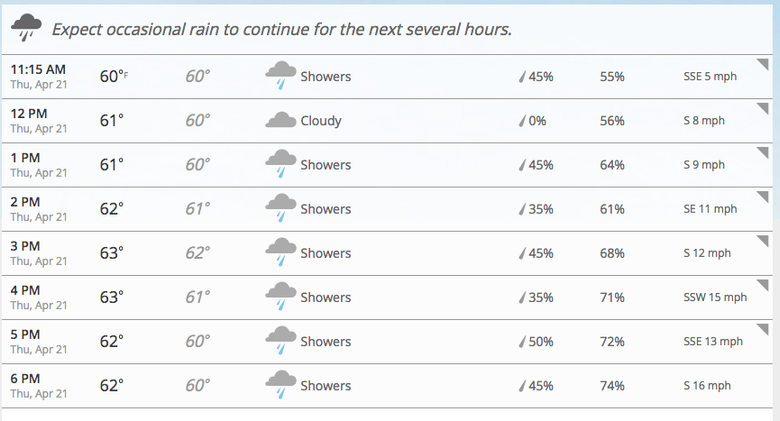The height and width of the screenshot is (421, 780).
Task: Click the showers icon in 5 PM row
Action: [281, 341]
